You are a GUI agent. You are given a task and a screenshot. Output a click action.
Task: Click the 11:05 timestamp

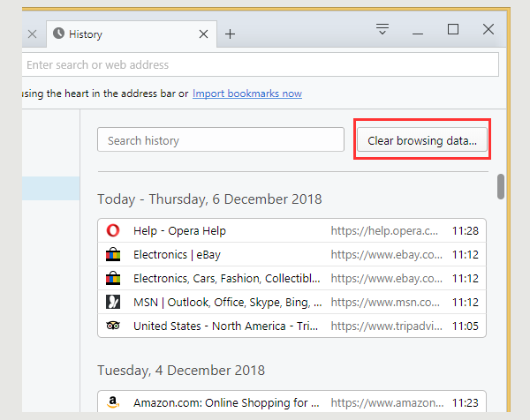[466, 326]
